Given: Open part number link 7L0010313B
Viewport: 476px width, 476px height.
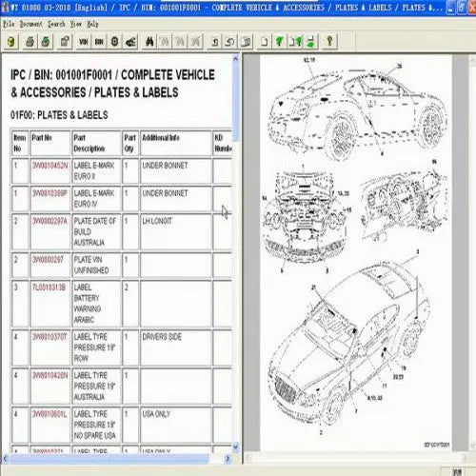Looking at the screenshot, I should pos(49,288).
